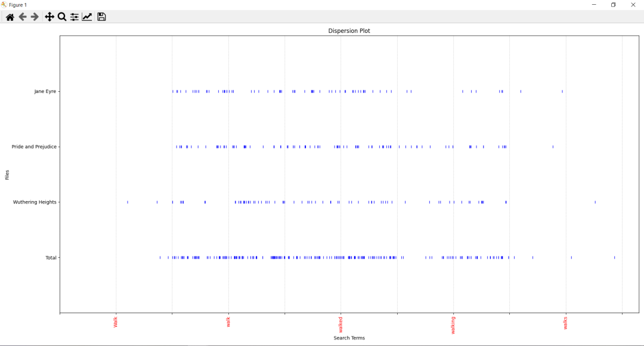Image resolution: width=644 pixels, height=346 pixels.
Task: Select the Total row label
Action: pyautogui.click(x=51, y=258)
